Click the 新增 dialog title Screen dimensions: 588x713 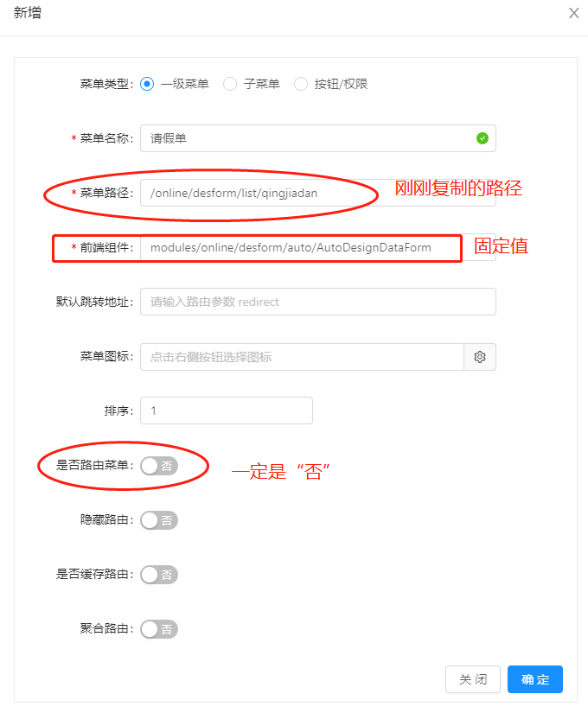[x=28, y=13]
